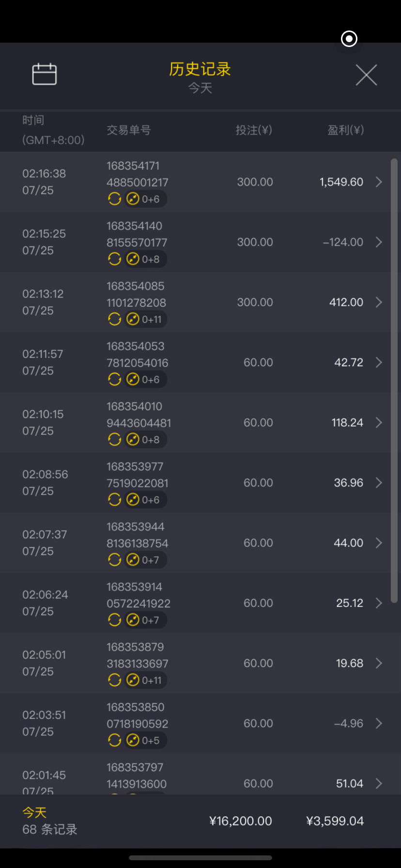This screenshot has width=401, height=868.
Task: Click the 0+11 badge on the 412.00 record
Action: [145, 319]
